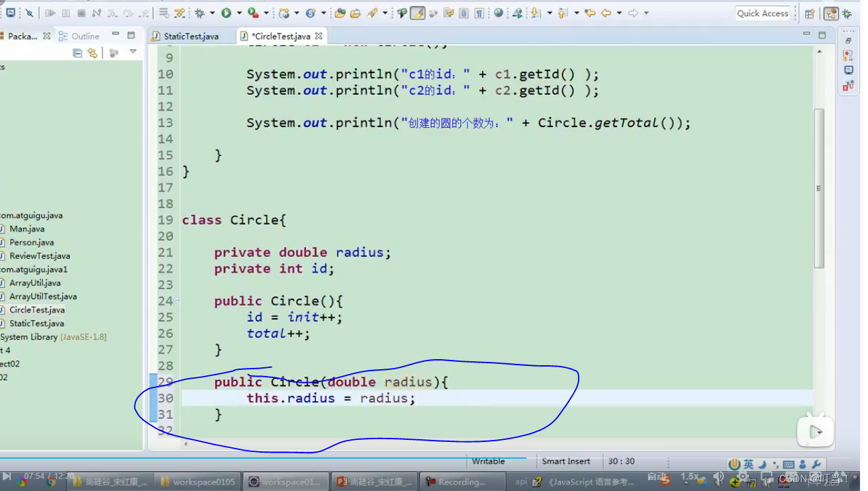Switch to the Outline view tab
The image size is (868, 491).
pos(79,36)
